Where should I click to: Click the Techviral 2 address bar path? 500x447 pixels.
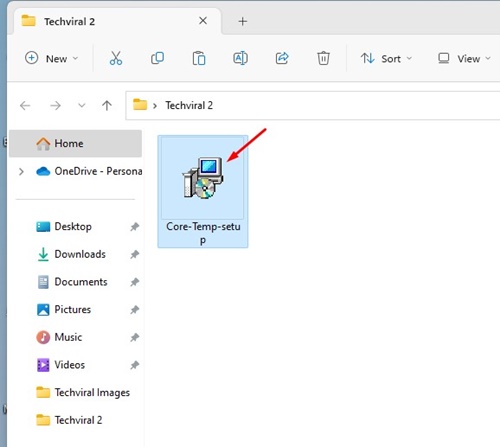189,106
